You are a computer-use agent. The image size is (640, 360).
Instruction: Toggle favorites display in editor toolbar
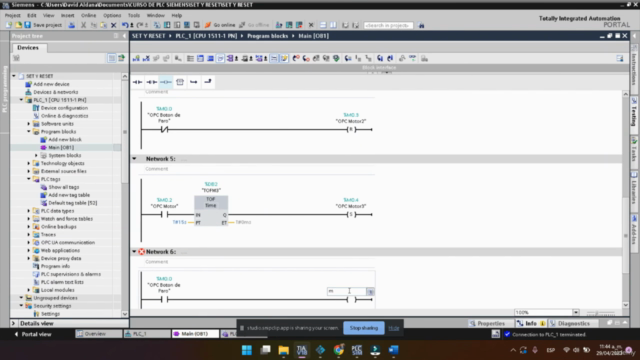[284, 59]
